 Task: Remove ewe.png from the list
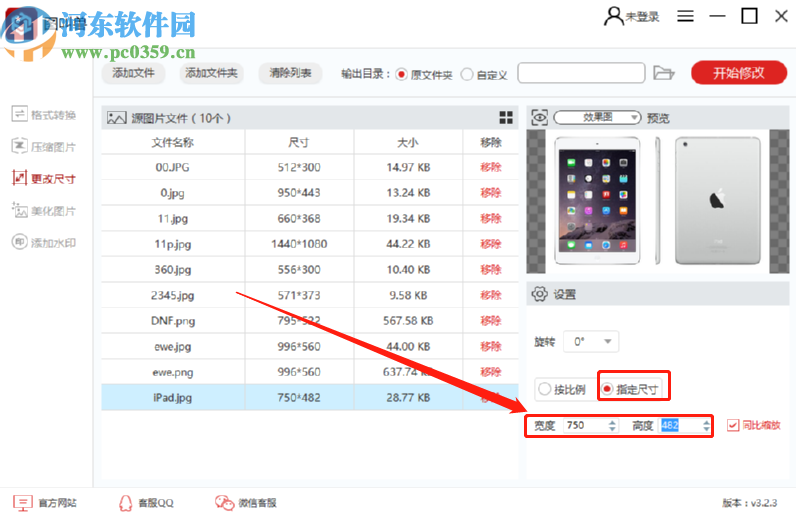point(490,372)
